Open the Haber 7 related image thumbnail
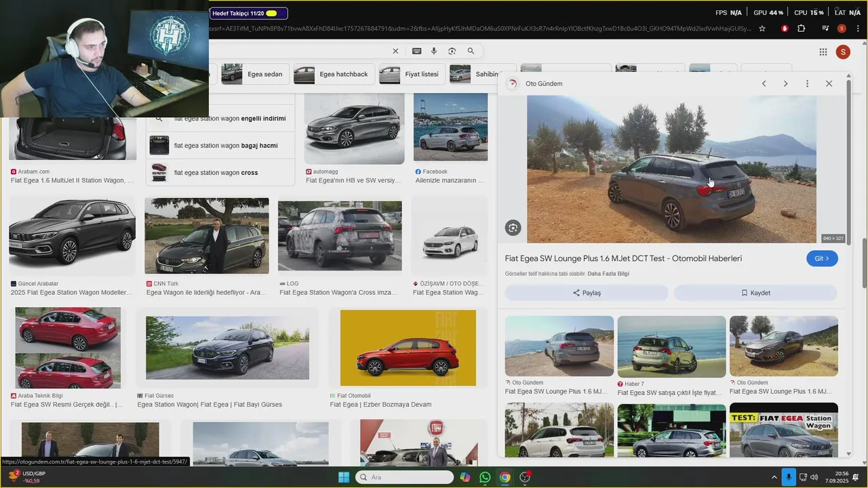 click(x=671, y=346)
